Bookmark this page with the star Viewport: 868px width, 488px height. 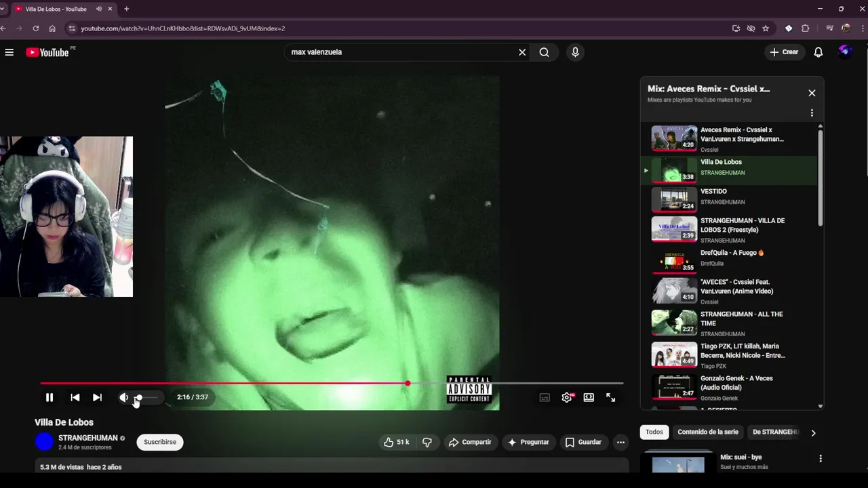(x=766, y=28)
